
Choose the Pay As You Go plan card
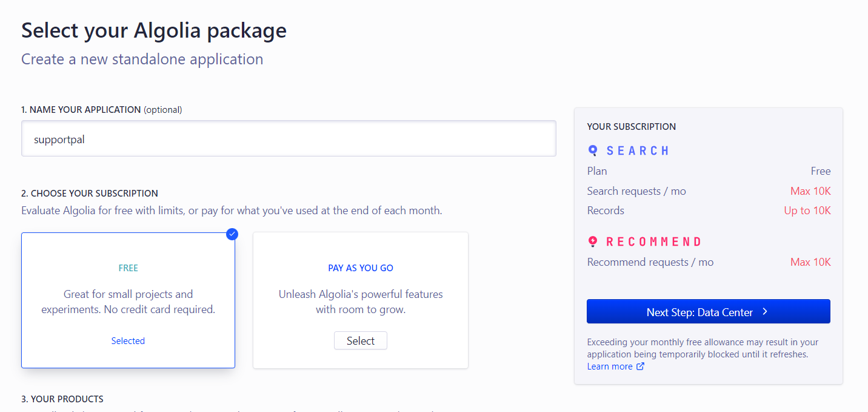(x=361, y=300)
